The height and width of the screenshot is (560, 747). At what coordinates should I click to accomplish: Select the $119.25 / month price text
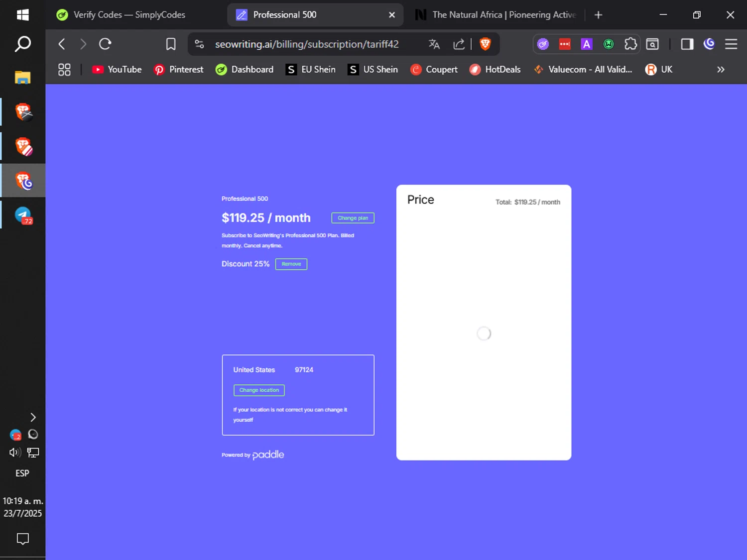coord(266,218)
